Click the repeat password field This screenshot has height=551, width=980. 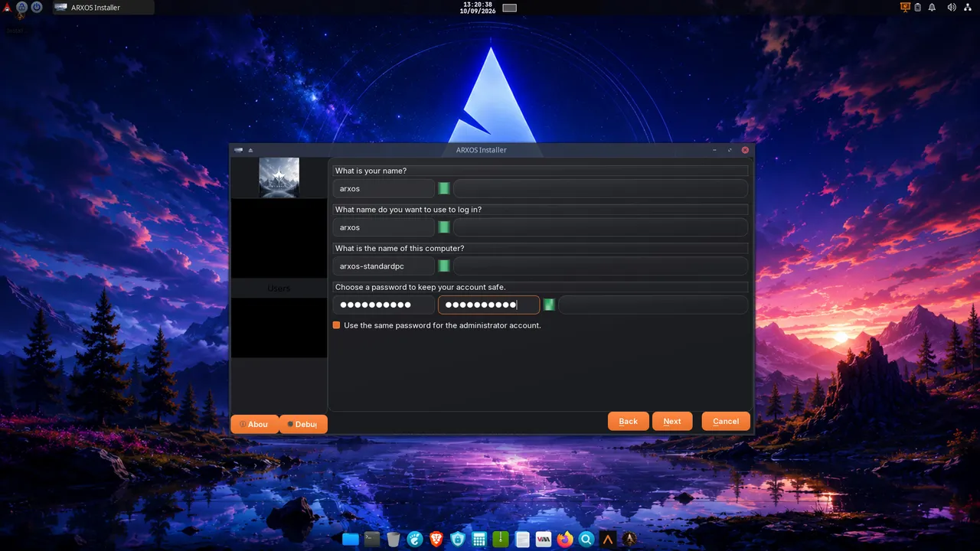pos(488,305)
